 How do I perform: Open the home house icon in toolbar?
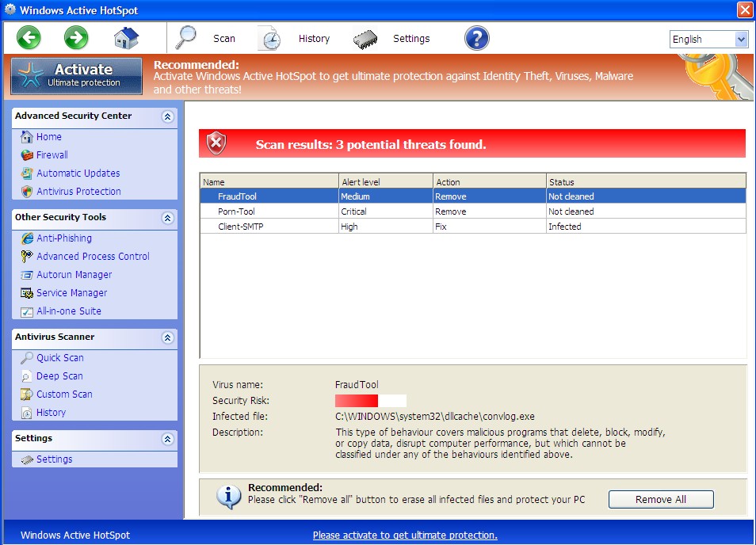[126, 38]
